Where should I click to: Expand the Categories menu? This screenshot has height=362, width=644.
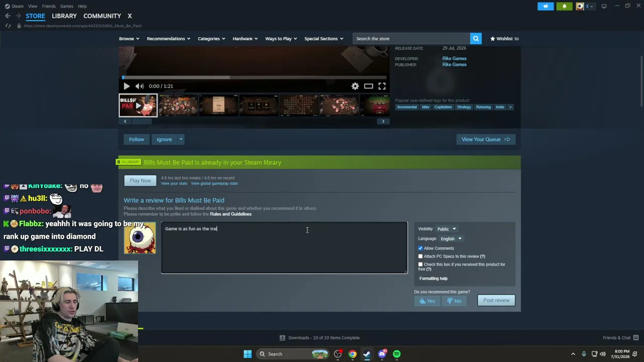point(211,39)
